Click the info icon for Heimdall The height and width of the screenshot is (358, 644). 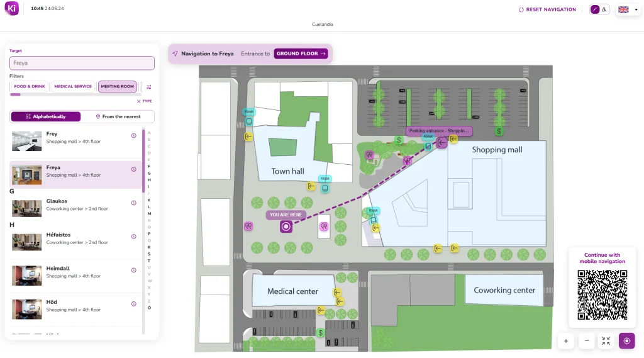click(133, 270)
